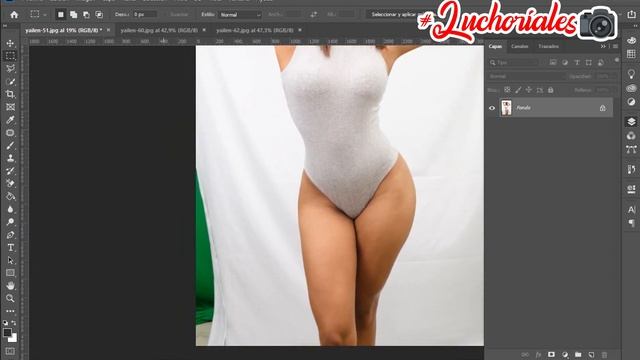Screen dimensions: 640x360
Task: Click Select and Mask button
Action: pyautogui.click(x=394, y=14)
